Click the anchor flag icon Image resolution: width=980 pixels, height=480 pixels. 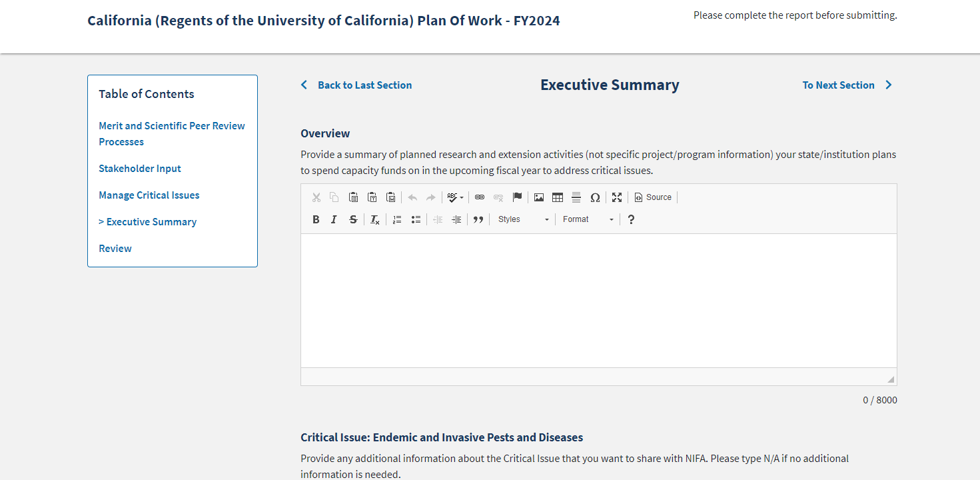517,197
